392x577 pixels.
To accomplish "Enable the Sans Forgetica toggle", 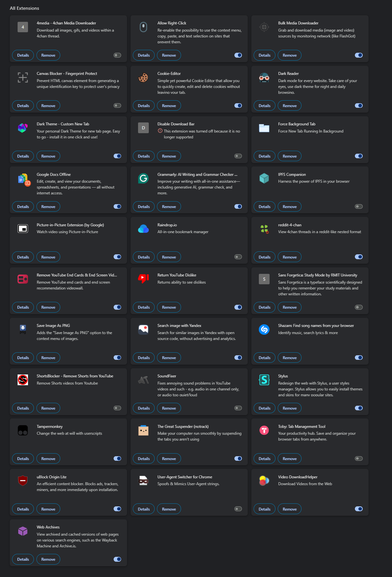I will pyautogui.click(x=359, y=307).
